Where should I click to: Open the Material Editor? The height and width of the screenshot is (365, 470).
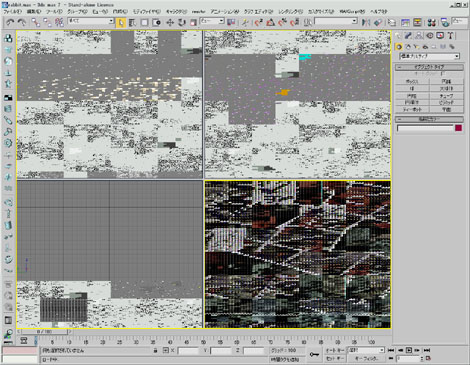(432, 22)
